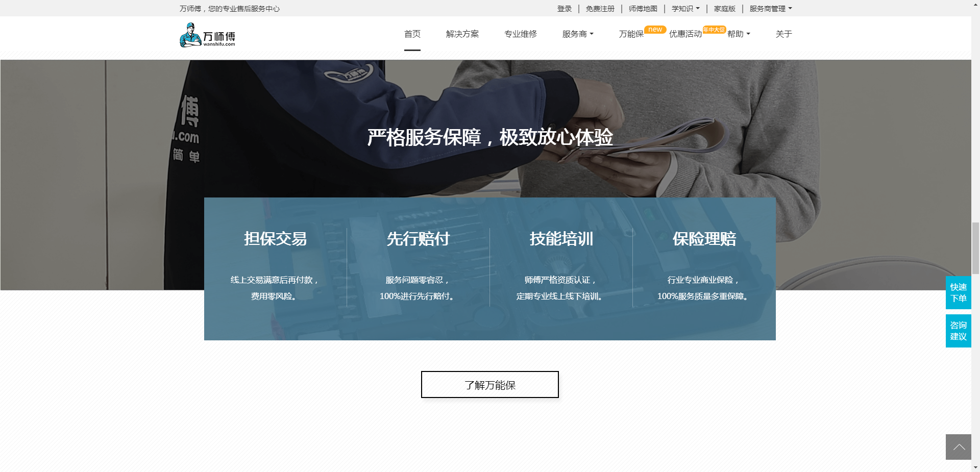
Task: Open the 免费注册 link
Action: pos(600,9)
